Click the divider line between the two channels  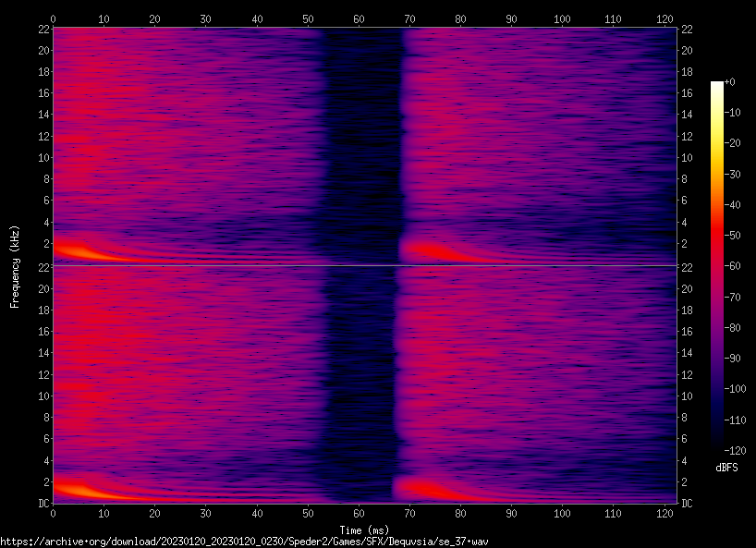364,266
